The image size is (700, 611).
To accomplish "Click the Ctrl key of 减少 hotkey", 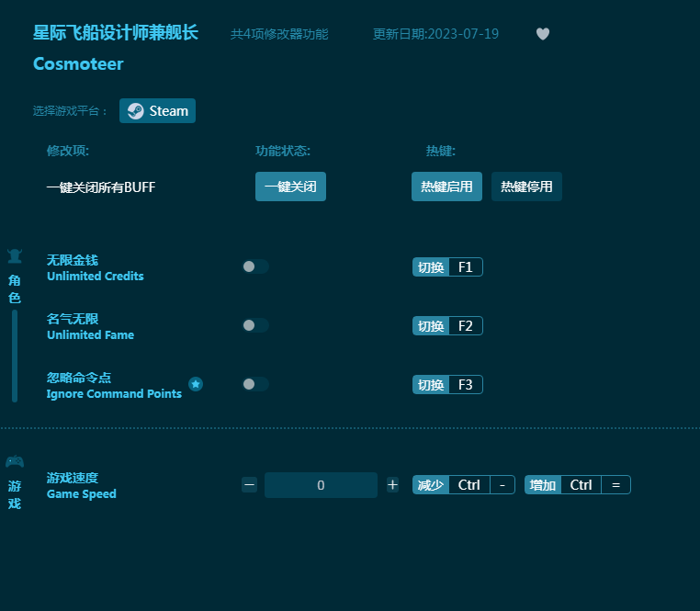I will click(x=469, y=484).
